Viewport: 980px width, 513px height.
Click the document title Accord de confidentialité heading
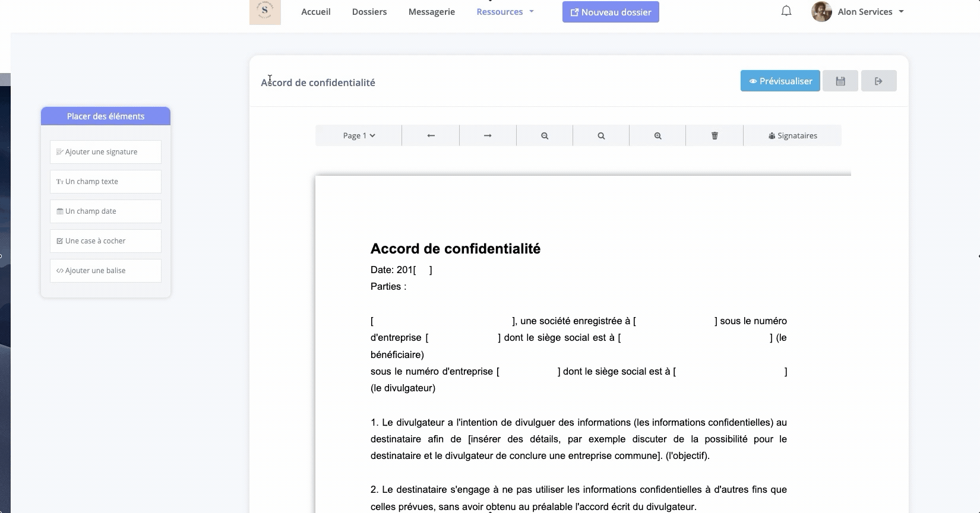456,249
